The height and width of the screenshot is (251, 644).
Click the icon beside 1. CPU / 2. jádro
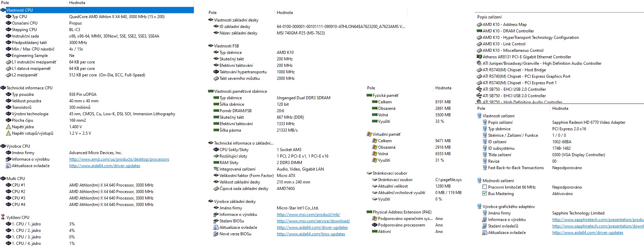(x=9, y=231)
